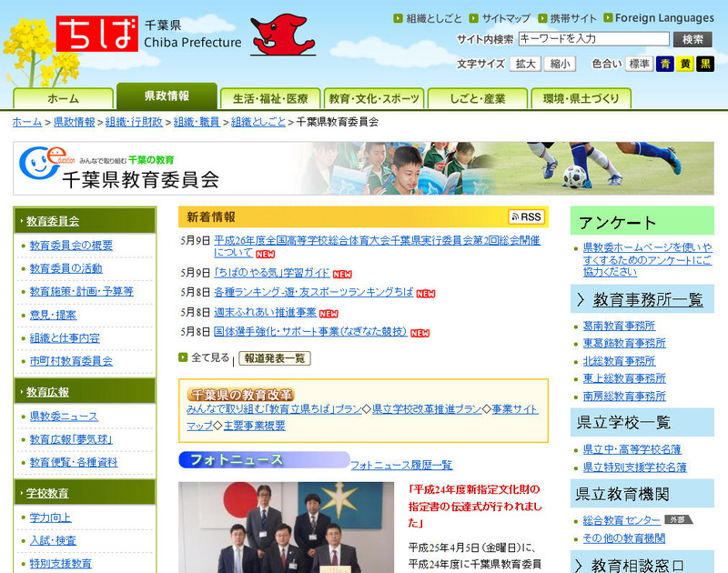Click the arrow icon beside 全て見る
Image resolution: width=728 pixels, height=573 pixels.
tap(183, 357)
